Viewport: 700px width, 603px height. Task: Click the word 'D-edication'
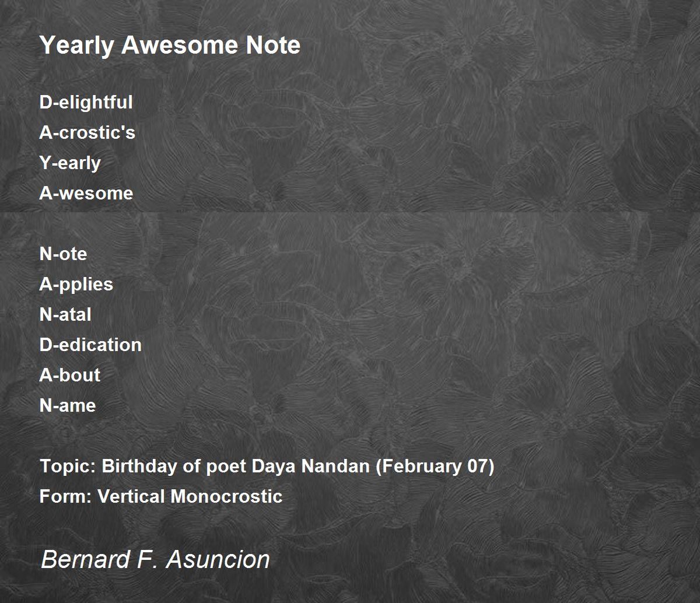coord(90,345)
